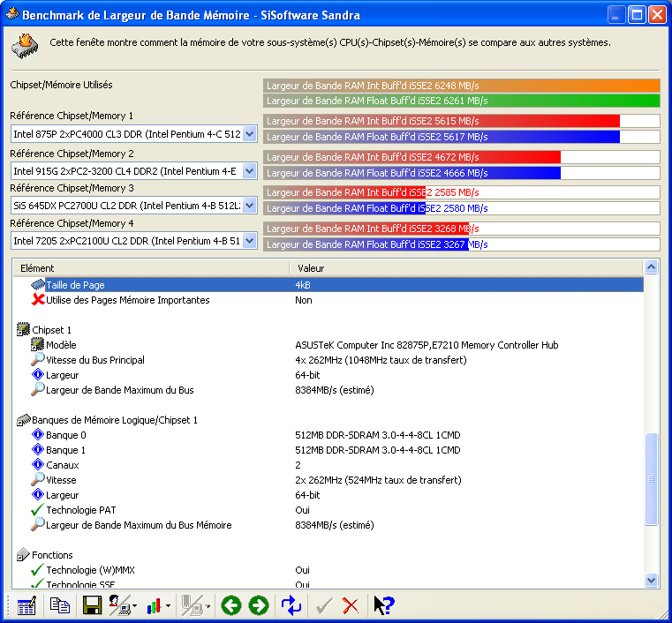Image resolution: width=672 pixels, height=623 pixels.
Task: Click the Valeur column header
Action: tap(466, 268)
